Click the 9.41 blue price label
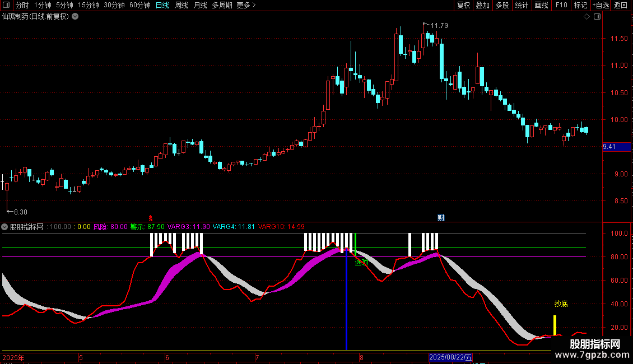This screenshot has width=633, height=364. pos(609,147)
